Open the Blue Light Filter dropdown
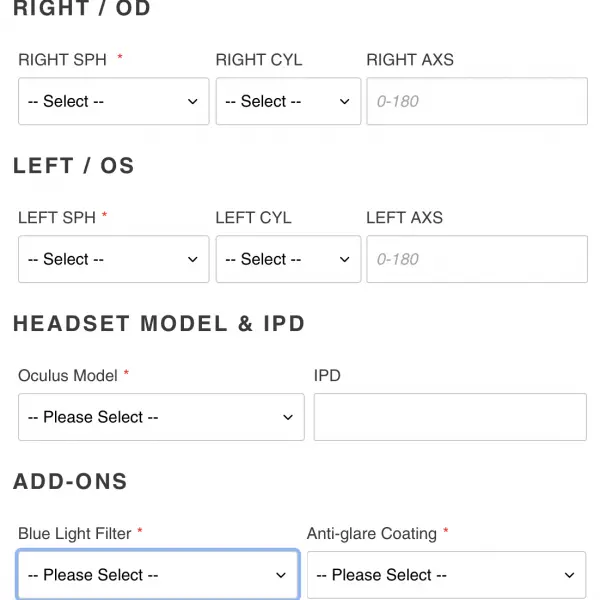Viewport: 600px width, 600px height. [158, 575]
